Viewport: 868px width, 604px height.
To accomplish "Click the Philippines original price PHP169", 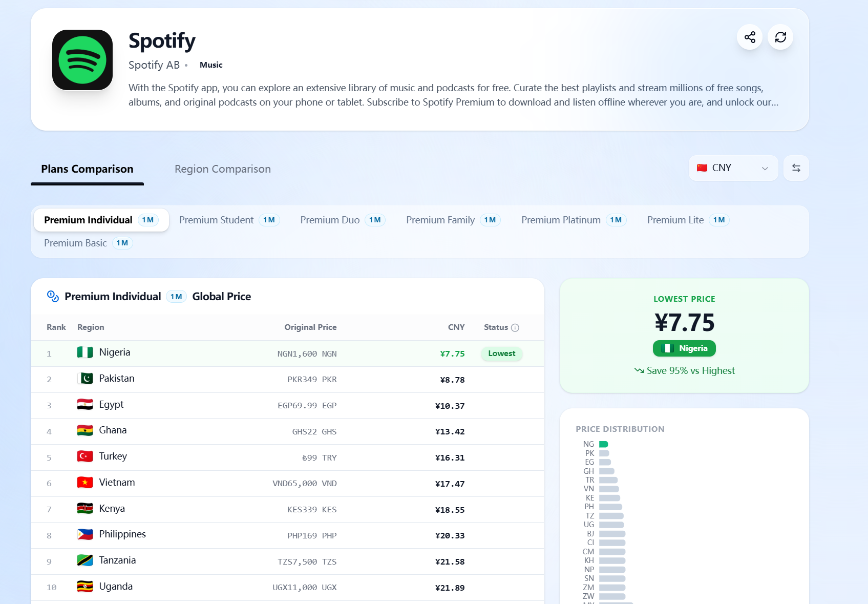I will [312, 536].
